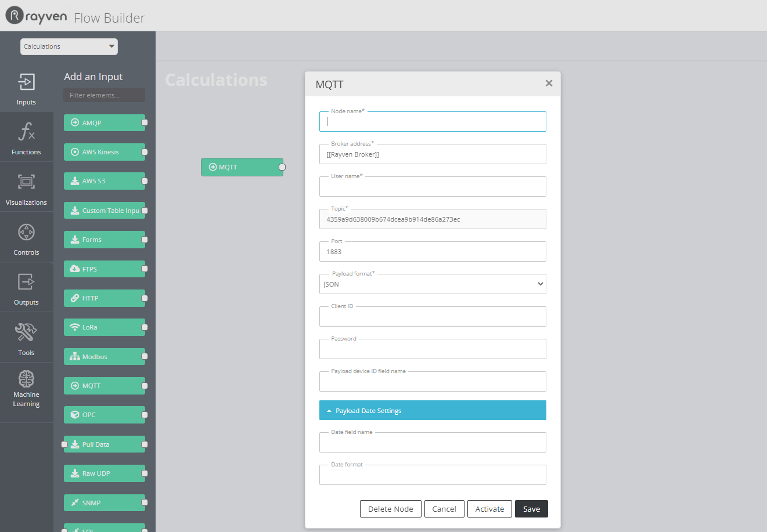Select the OPC input element
This screenshot has width=767, height=532.
click(105, 415)
